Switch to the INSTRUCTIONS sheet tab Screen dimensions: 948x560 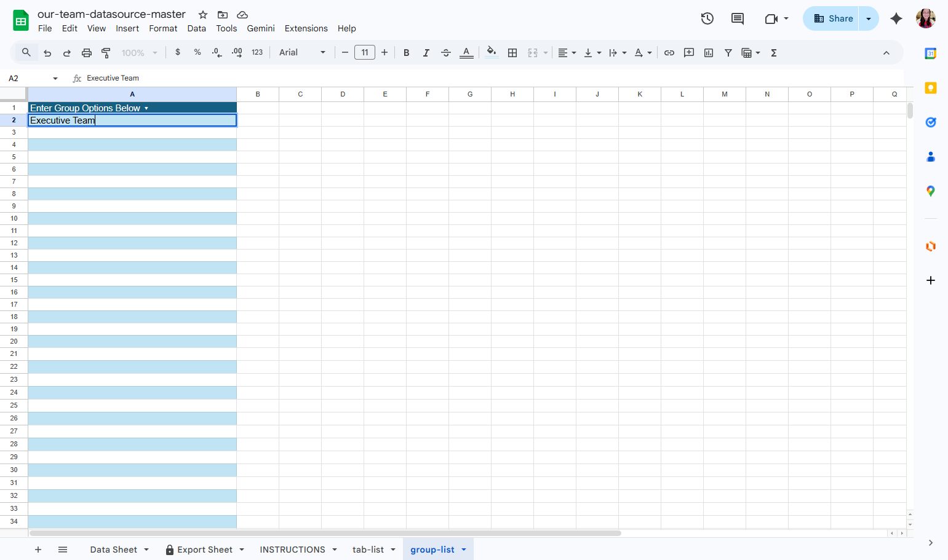coord(292,550)
